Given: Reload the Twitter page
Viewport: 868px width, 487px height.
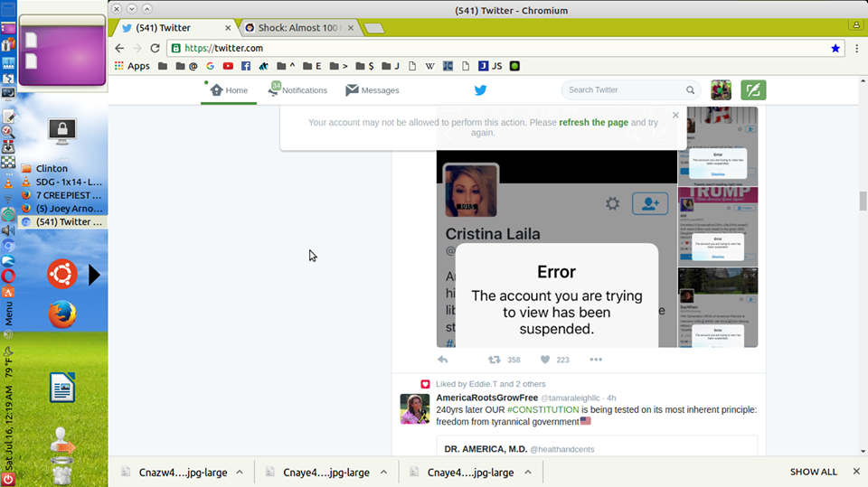Looking at the screenshot, I should pyautogui.click(x=155, y=48).
